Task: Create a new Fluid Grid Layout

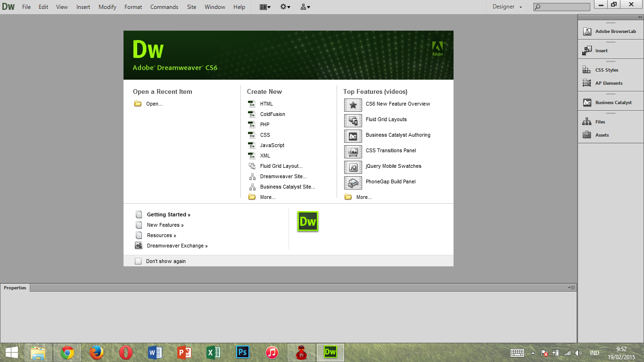Action: [x=281, y=166]
